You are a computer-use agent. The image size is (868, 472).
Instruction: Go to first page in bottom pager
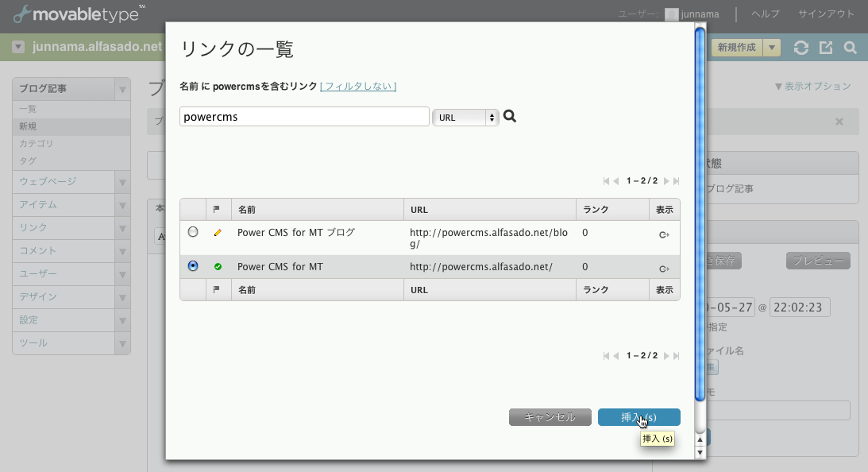coord(606,356)
